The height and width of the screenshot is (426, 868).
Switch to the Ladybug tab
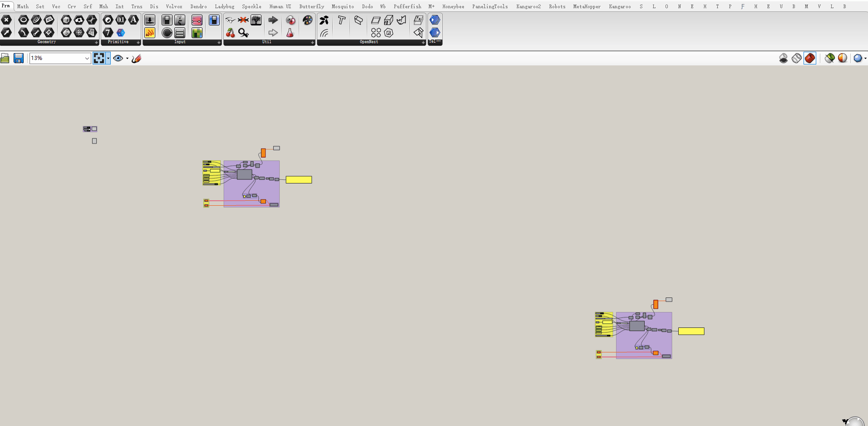[x=225, y=6]
